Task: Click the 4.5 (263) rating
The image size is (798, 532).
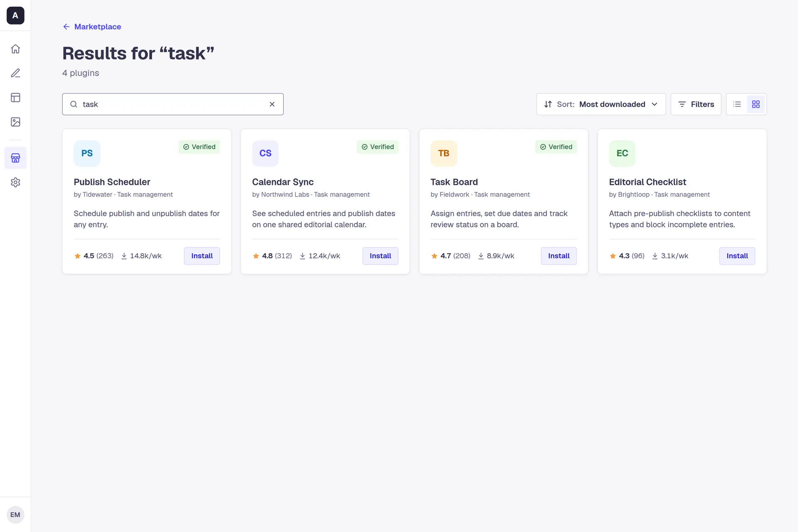Action: click(x=94, y=256)
